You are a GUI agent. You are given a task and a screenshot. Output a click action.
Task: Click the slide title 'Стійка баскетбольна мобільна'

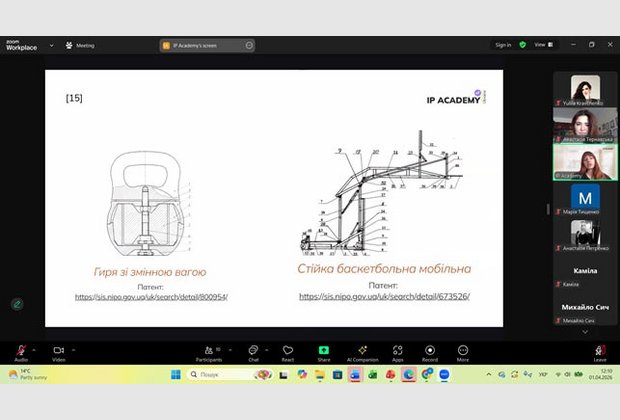click(384, 269)
